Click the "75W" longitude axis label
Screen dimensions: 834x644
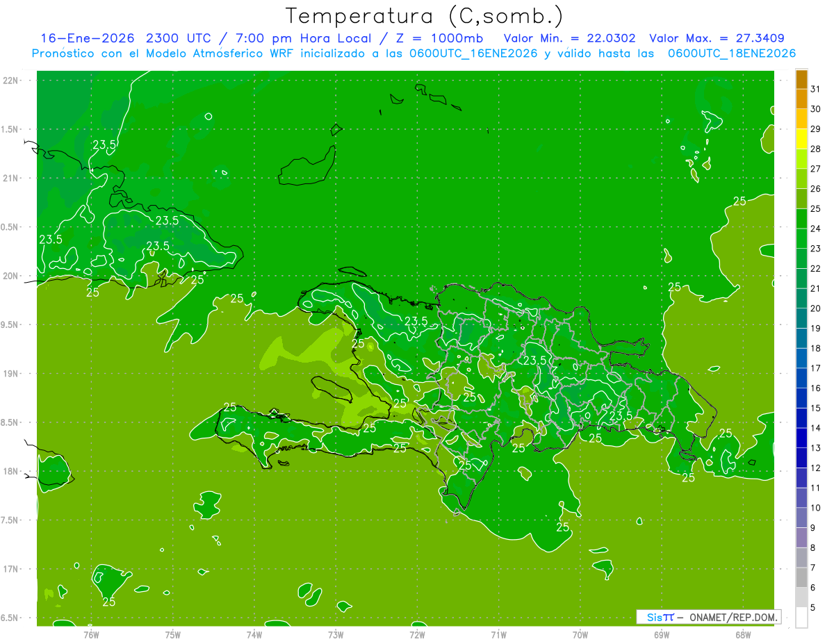173,635
